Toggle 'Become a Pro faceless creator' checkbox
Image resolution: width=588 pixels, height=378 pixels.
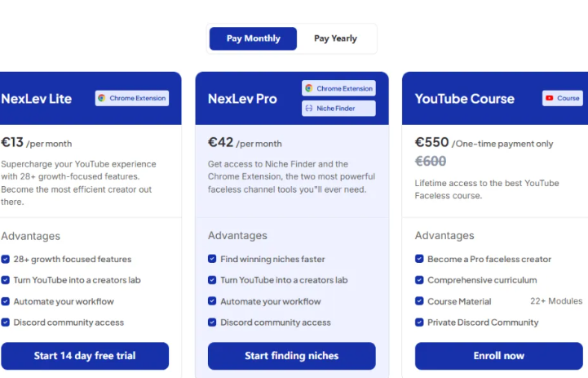[420, 260]
